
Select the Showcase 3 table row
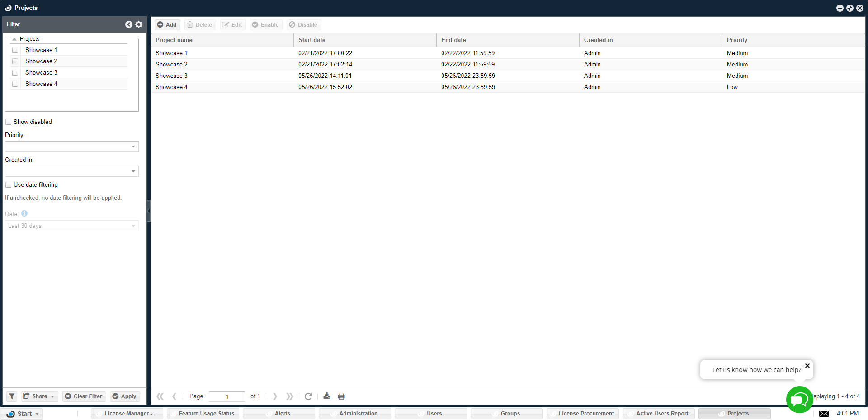point(508,76)
